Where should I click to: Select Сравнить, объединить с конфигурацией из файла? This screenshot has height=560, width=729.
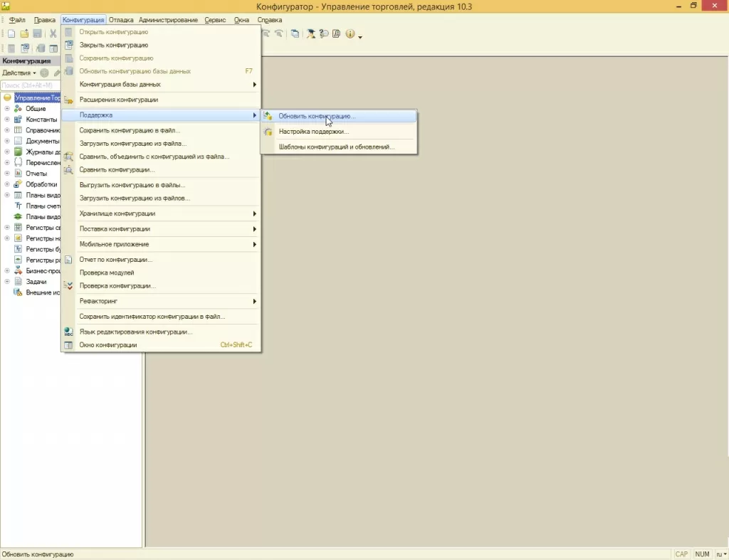point(161,157)
